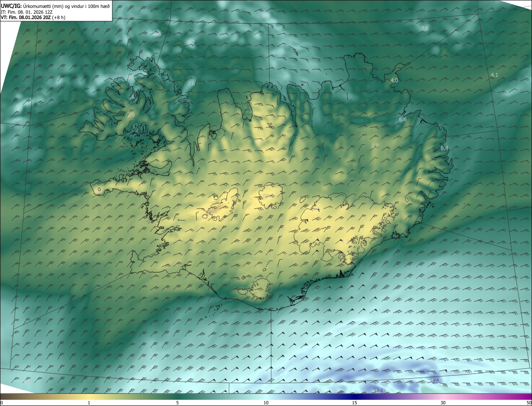This screenshot has width=532, height=406.
Task: Click the 'VT: Fim. 08.01.2026 20Z (+8 h)' line
Action: point(33,17)
